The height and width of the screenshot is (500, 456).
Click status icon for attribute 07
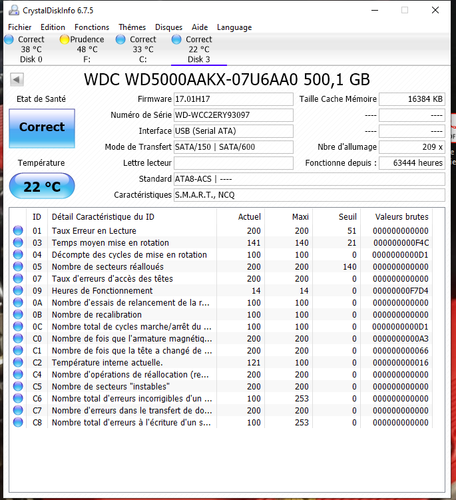tap(18, 278)
